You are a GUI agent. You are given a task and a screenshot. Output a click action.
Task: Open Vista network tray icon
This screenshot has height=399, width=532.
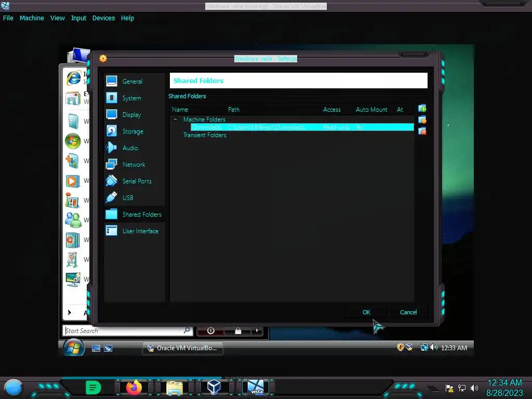pyautogui.click(x=424, y=348)
